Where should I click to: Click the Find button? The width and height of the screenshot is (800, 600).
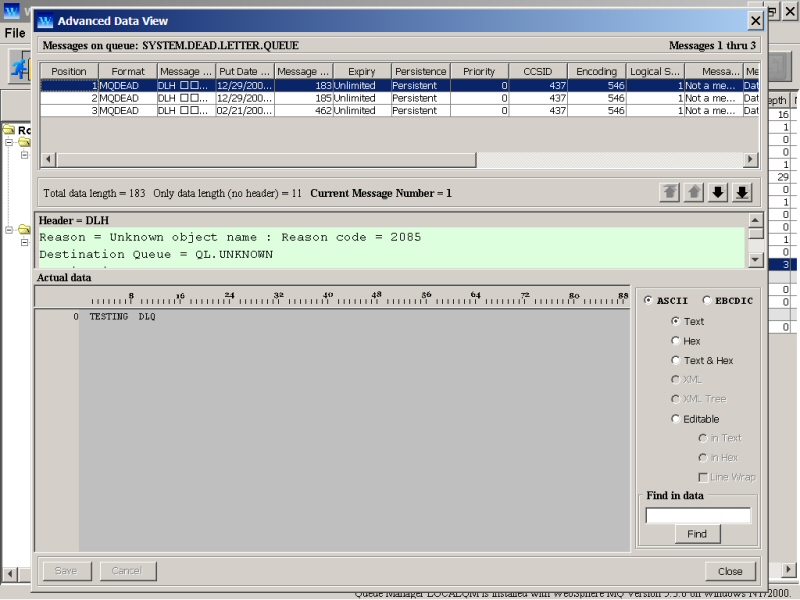[x=697, y=534]
